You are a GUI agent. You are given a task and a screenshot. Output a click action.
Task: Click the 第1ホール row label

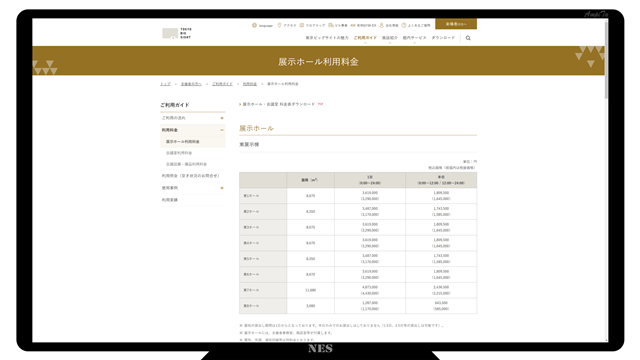click(x=251, y=196)
